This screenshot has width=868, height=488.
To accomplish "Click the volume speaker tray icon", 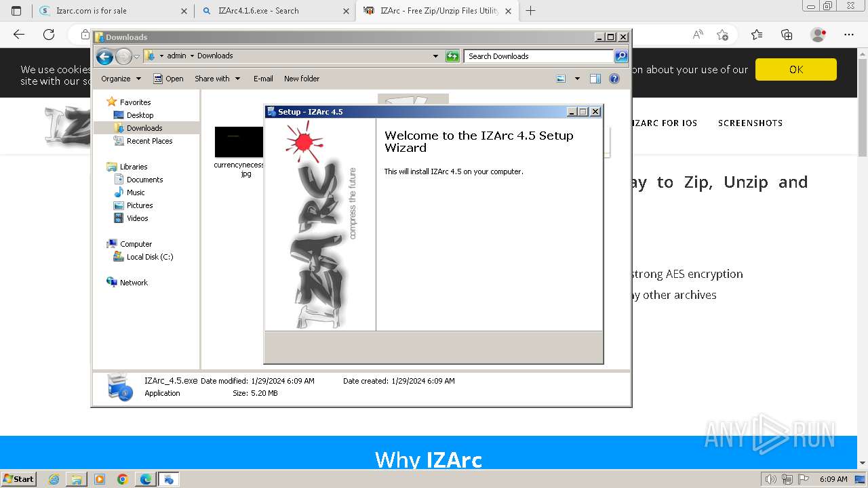I will 772,479.
